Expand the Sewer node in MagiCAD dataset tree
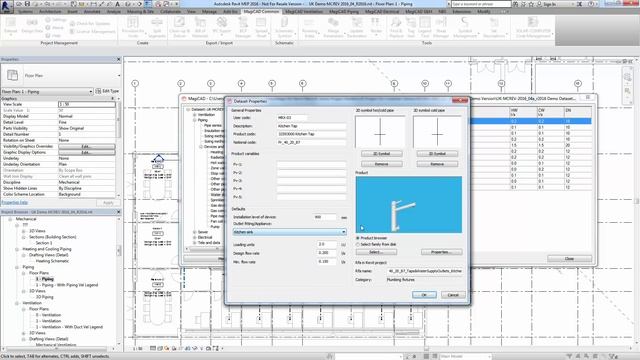This screenshot has height=360, width=640. 195,232
